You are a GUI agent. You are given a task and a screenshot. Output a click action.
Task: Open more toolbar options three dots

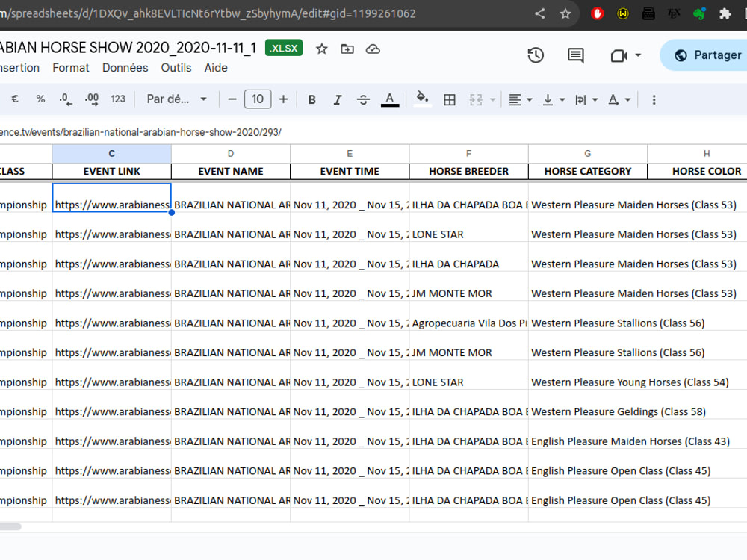click(654, 99)
